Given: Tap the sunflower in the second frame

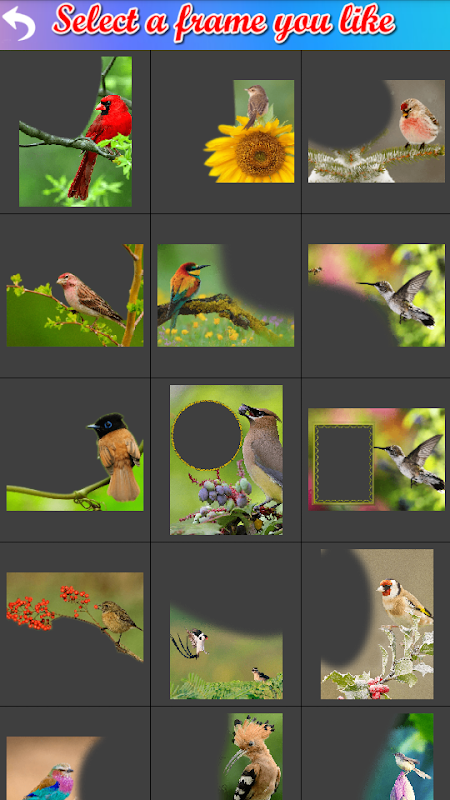Looking at the screenshot, I should click(x=251, y=152).
